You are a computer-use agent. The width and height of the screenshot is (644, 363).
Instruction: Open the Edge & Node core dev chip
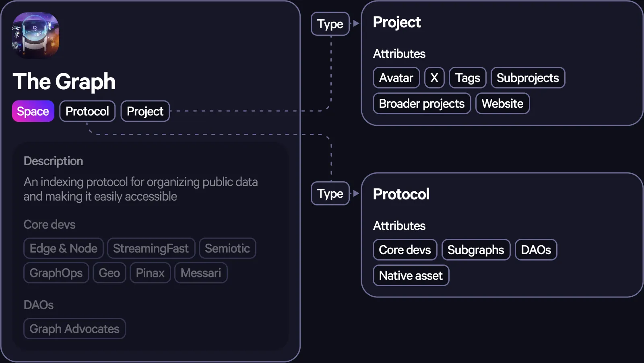click(64, 248)
